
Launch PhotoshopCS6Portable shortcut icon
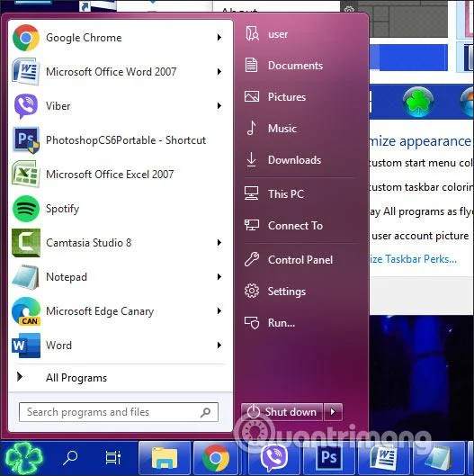[26, 140]
